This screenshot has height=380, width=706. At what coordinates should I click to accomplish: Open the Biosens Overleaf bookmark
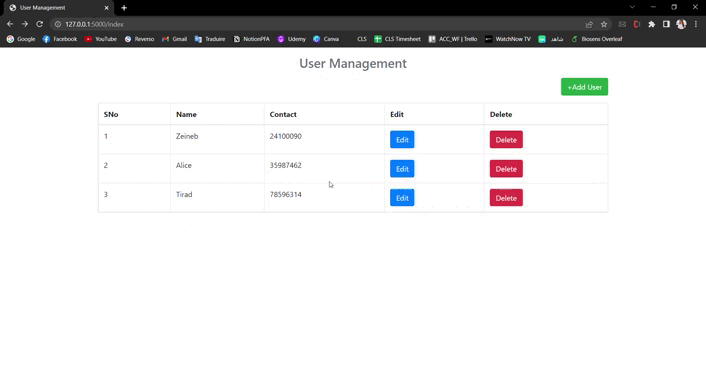click(597, 39)
